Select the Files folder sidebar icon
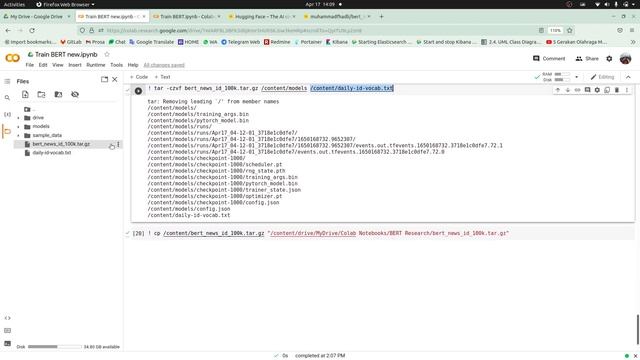 tap(7, 131)
